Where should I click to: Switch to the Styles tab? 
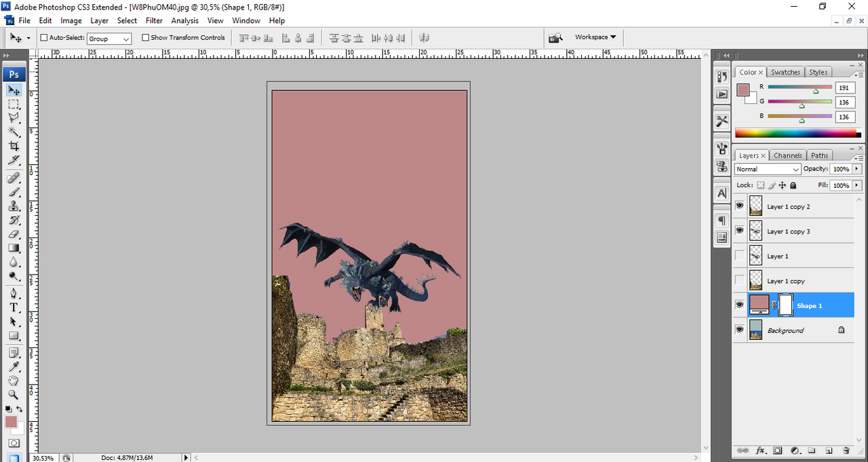pyautogui.click(x=818, y=72)
